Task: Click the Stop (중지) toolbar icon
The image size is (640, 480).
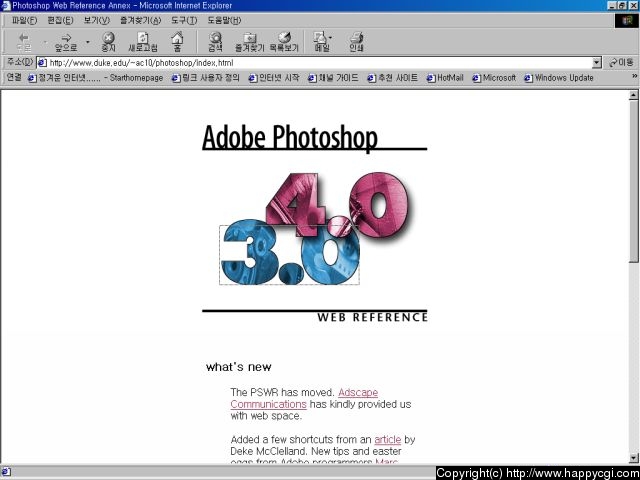Action: click(108, 42)
